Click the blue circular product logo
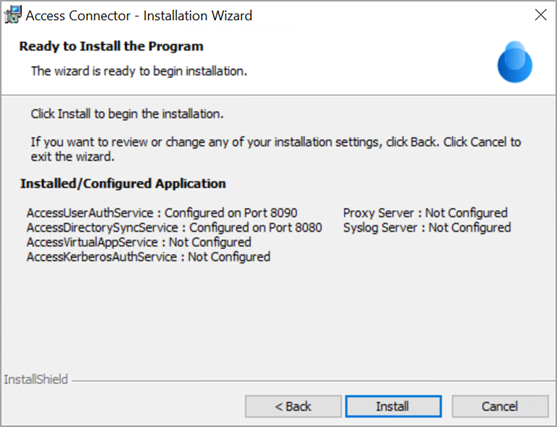 pyautogui.click(x=515, y=62)
